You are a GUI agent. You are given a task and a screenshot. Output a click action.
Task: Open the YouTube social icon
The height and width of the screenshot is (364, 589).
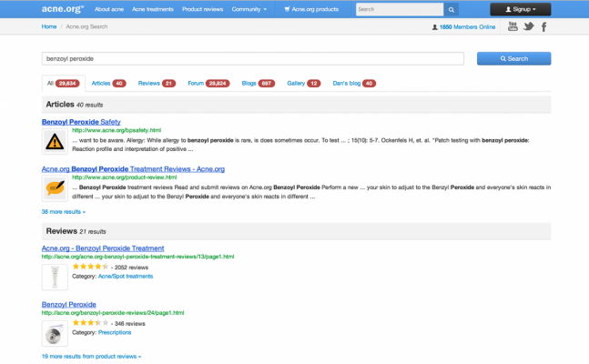pos(513,26)
